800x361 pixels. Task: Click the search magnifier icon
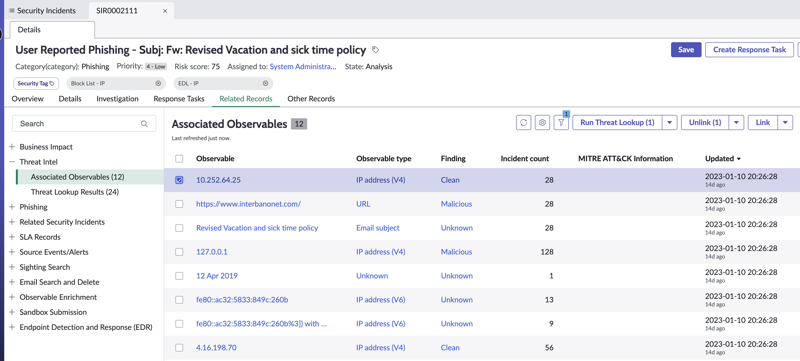pyautogui.click(x=144, y=123)
